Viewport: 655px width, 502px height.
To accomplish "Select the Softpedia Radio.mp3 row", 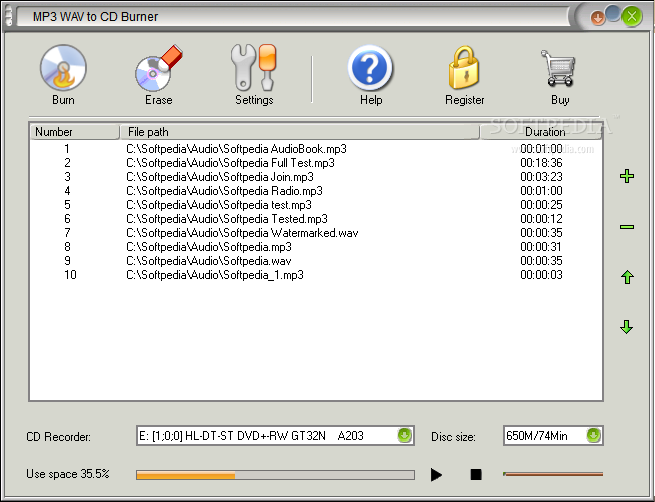I will pyautogui.click(x=316, y=191).
